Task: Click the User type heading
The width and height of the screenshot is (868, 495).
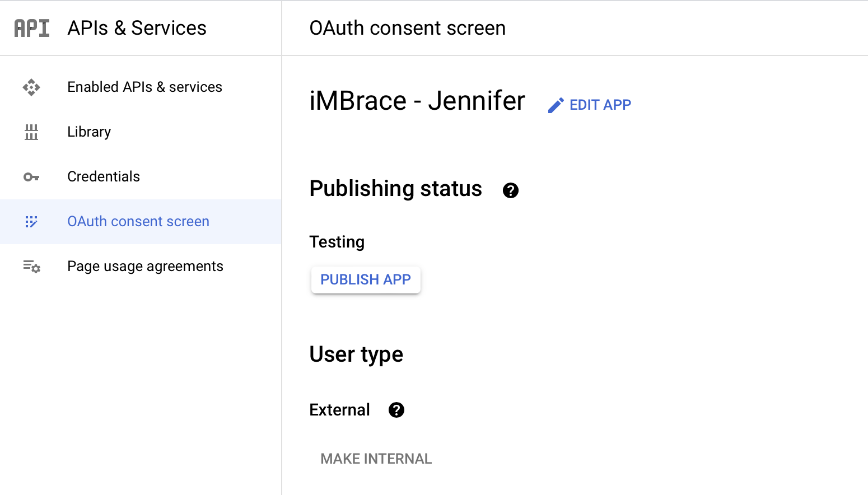Action: click(356, 354)
